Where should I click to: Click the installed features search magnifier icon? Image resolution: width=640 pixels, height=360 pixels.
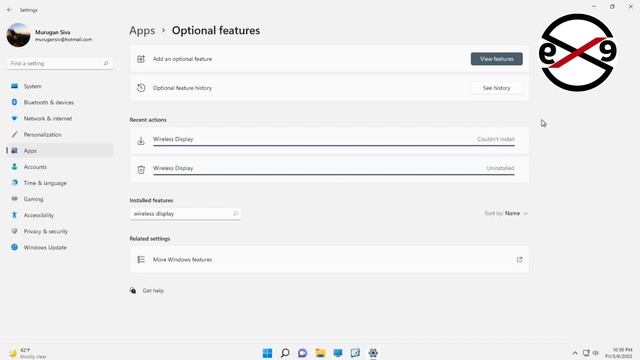point(235,214)
